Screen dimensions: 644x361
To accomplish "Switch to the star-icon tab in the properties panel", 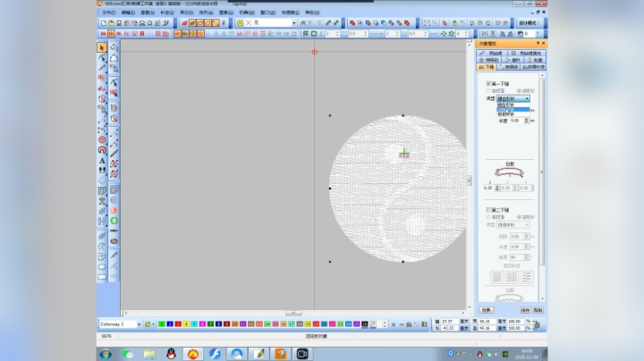I will tap(487, 60).
